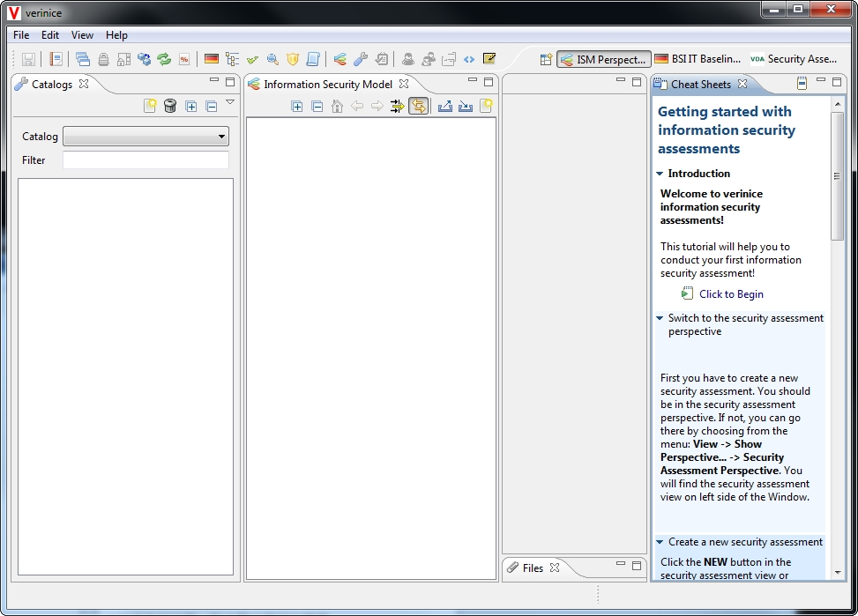Toggle the yellow arrows filter button
Viewport: 858px width, 616px height.
(397, 106)
